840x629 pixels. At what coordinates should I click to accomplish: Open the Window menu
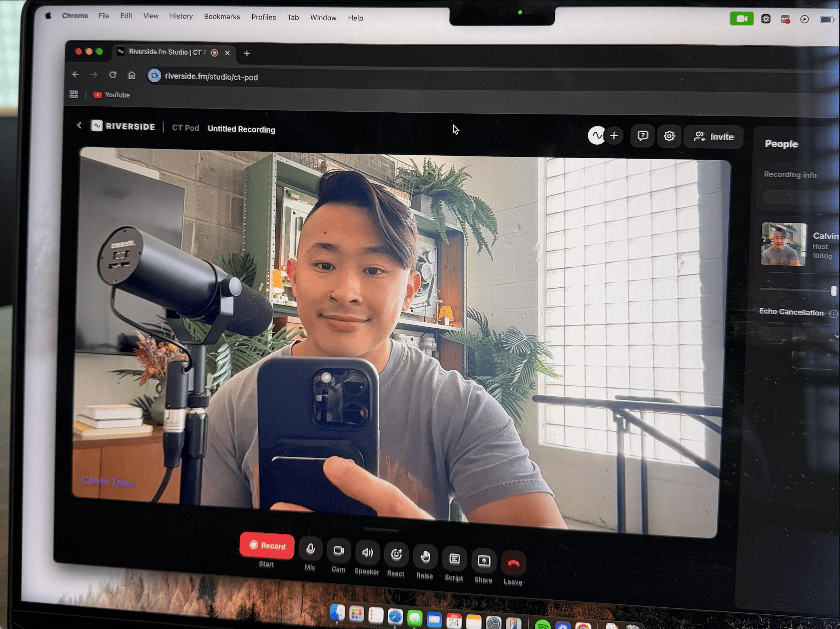323,18
